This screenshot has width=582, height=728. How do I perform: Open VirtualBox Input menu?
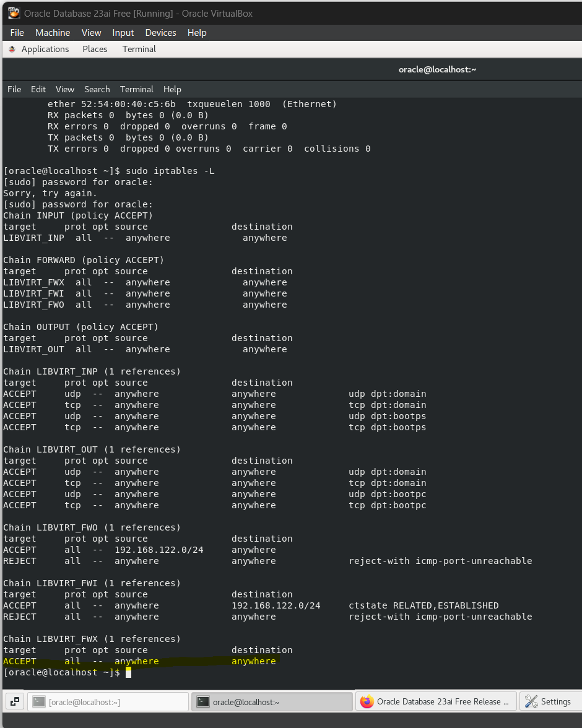click(x=123, y=33)
